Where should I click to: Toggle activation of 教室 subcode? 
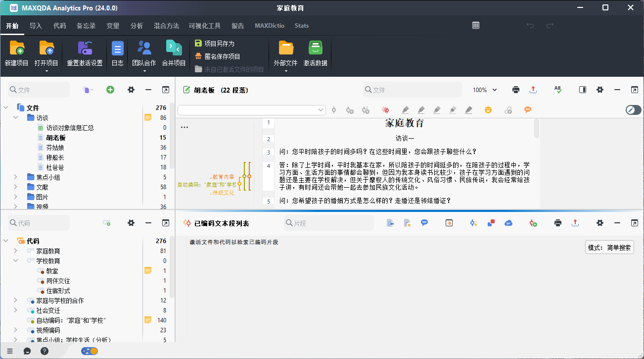tap(41, 271)
